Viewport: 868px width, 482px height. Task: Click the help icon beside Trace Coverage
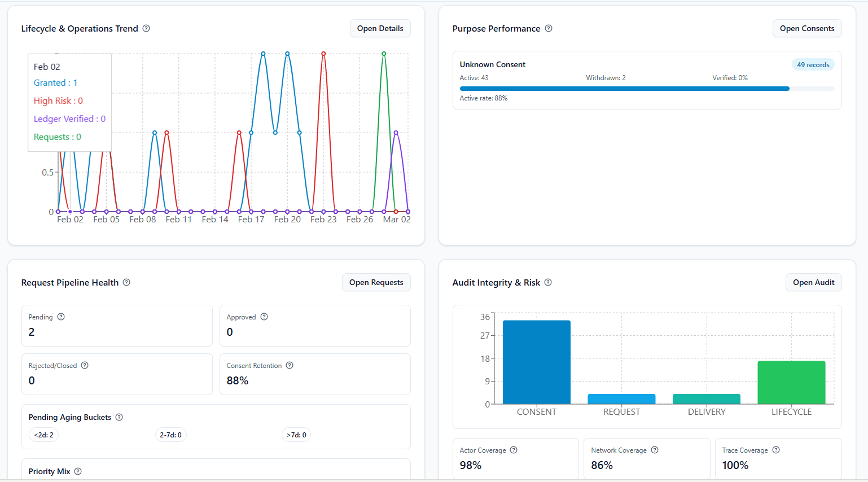[775, 450]
